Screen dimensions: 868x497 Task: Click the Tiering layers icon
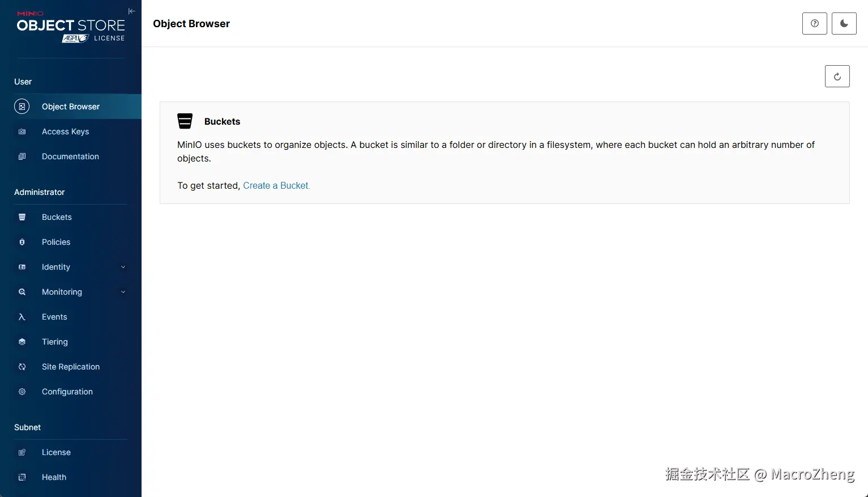click(22, 342)
